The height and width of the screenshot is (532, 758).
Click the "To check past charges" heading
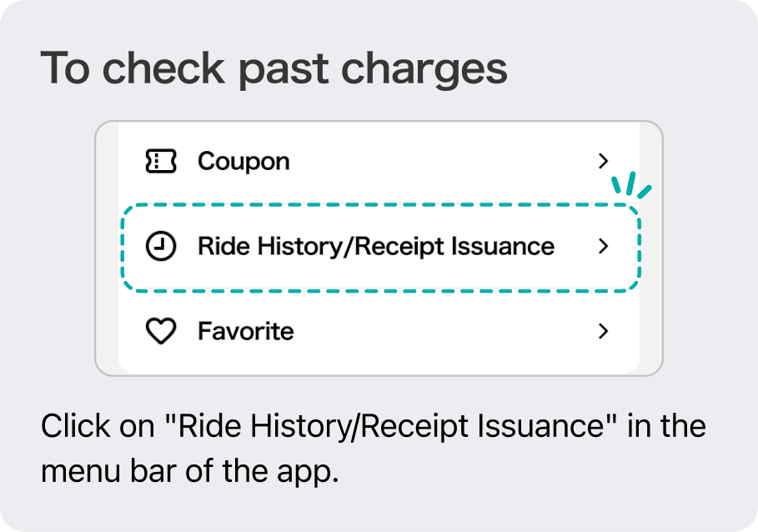274,68
